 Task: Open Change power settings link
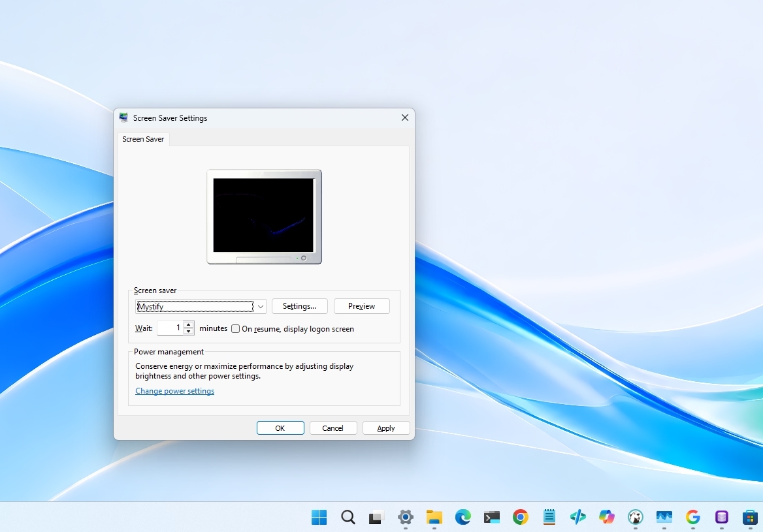[174, 391]
